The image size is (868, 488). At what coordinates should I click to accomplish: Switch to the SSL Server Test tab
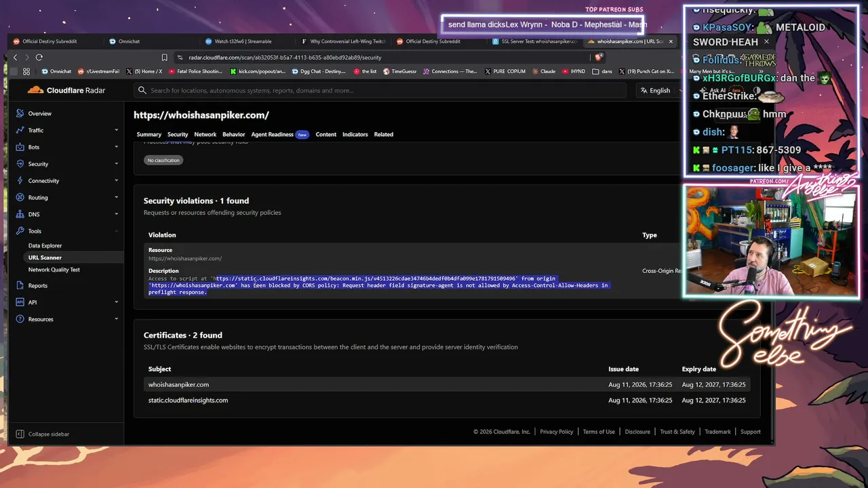[x=536, y=41]
